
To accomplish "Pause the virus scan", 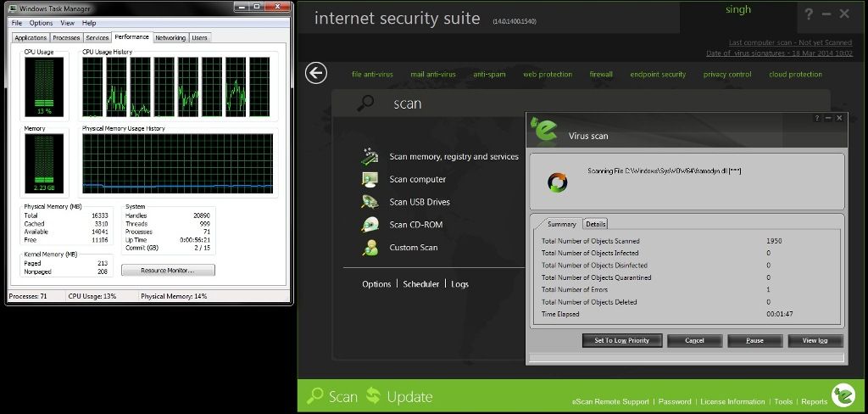I will [754, 340].
